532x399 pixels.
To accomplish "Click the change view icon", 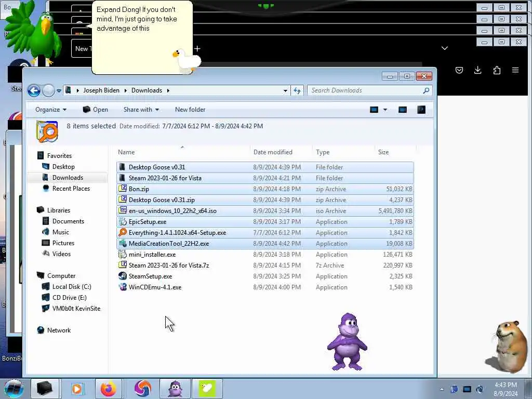I will (374, 110).
